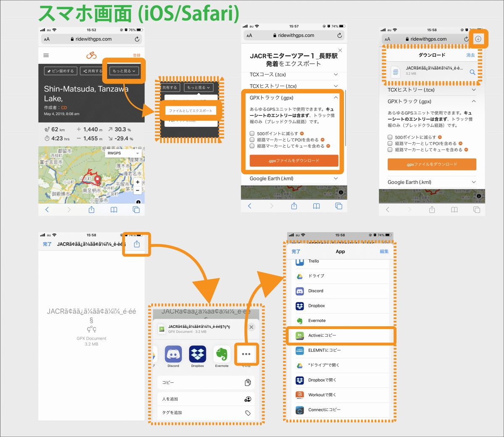Image resolution: width=504 pixels, height=437 pixels.
Task: Tap AA text size on 15:57 address bar
Action: [x=249, y=36]
